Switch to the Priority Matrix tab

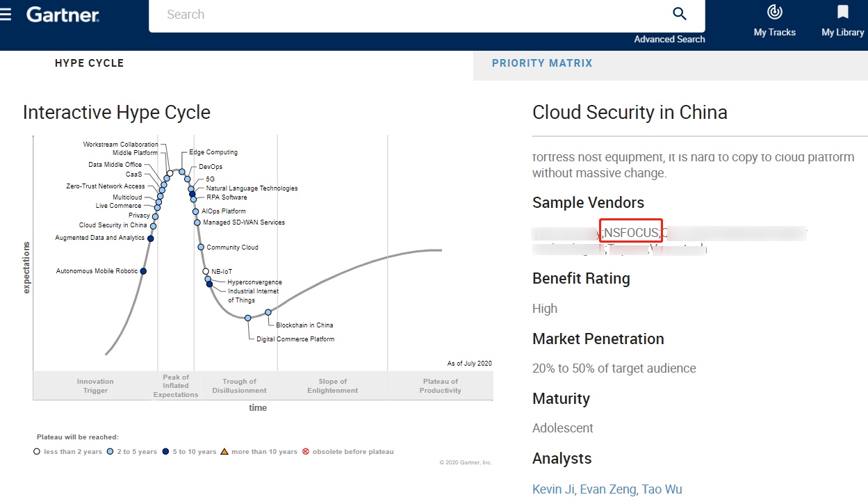542,63
